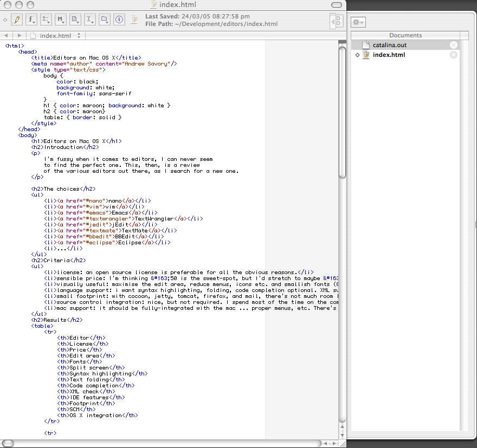Image resolution: width=477 pixels, height=448 pixels.
Task: Click the pencil edit-lock toolbar icon
Action: pos(17,20)
